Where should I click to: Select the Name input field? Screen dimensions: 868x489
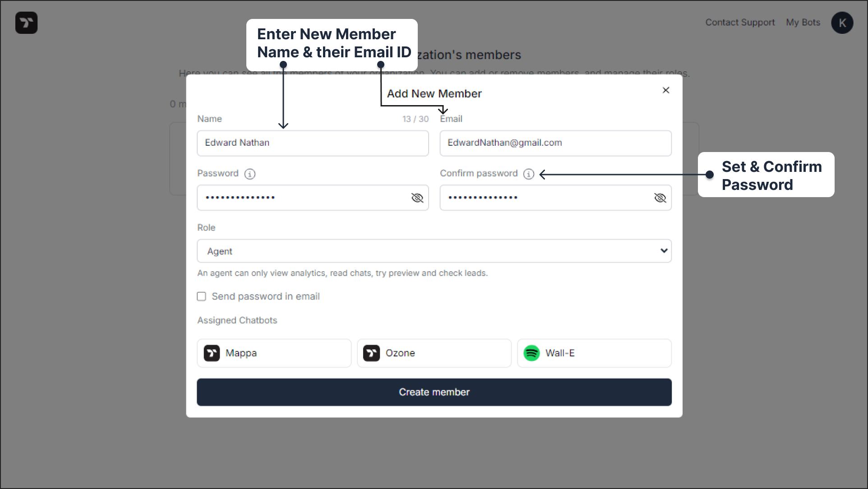313,143
